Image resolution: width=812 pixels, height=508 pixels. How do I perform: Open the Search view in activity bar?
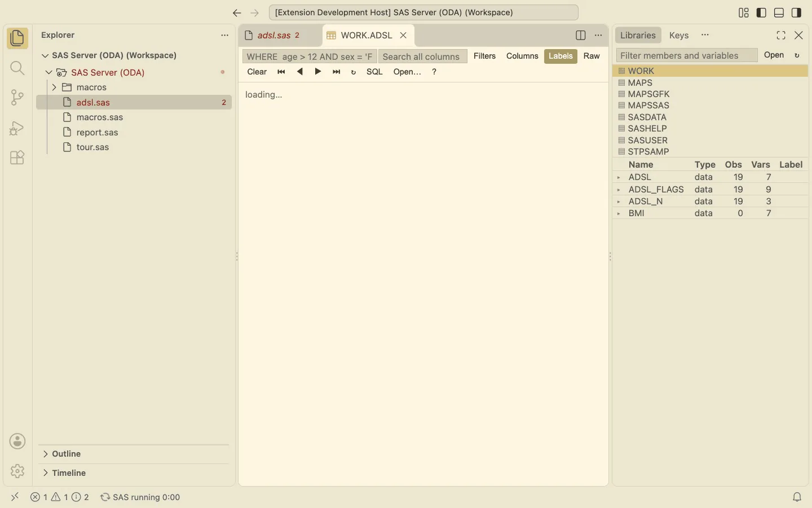tap(17, 68)
